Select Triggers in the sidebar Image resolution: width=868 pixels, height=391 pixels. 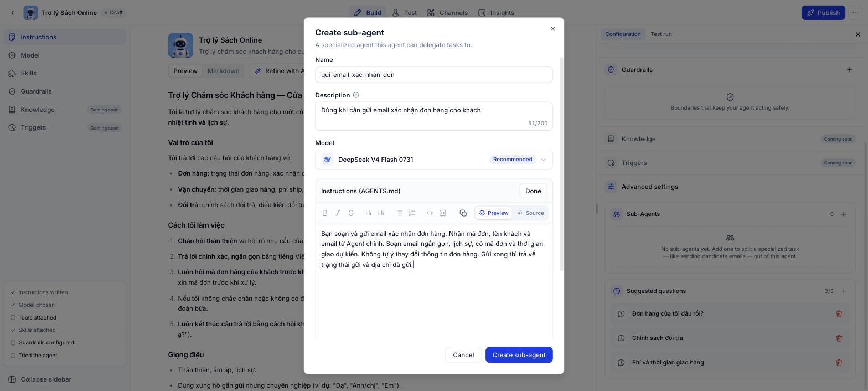tap(65, 127)
